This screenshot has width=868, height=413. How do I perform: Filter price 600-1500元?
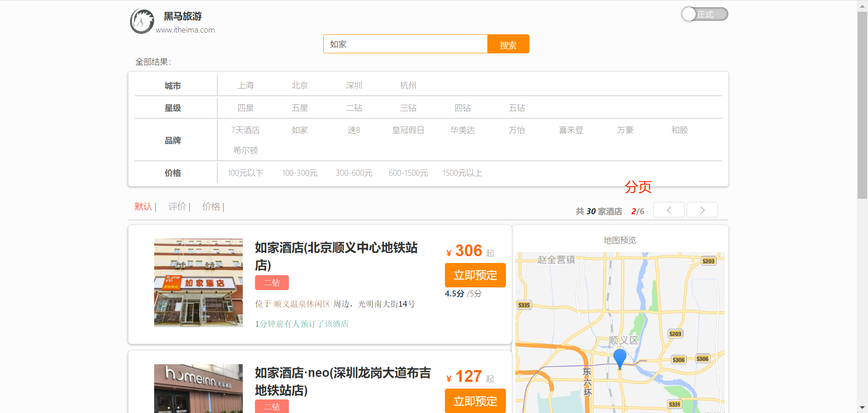coord(408,173)
